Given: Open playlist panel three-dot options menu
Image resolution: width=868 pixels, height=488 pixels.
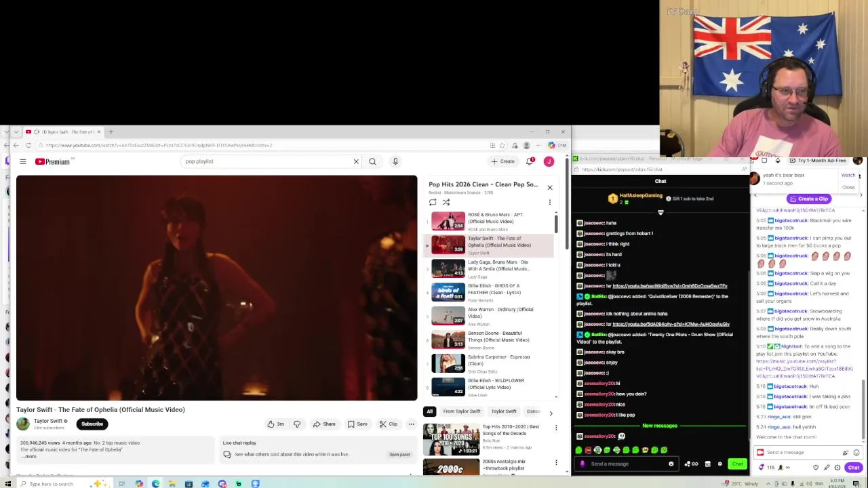Looking at the screenshot, I should tap(550, 202).
